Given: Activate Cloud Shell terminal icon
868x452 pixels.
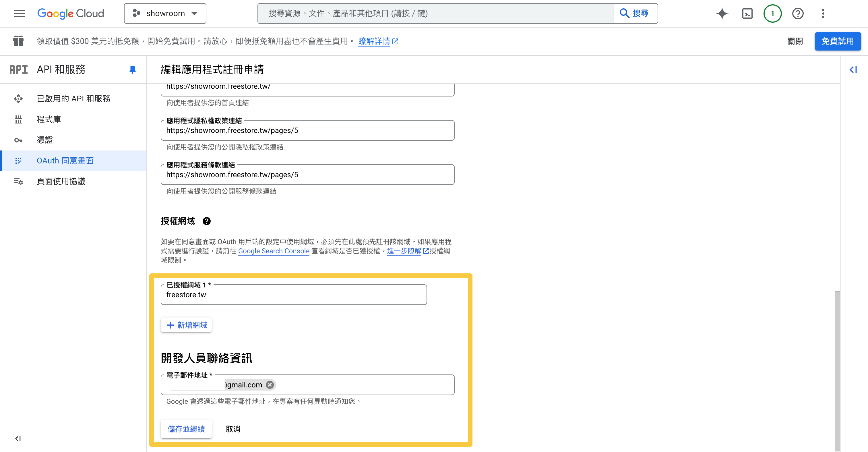Looking at the screenshot, I should click(747, 13).
